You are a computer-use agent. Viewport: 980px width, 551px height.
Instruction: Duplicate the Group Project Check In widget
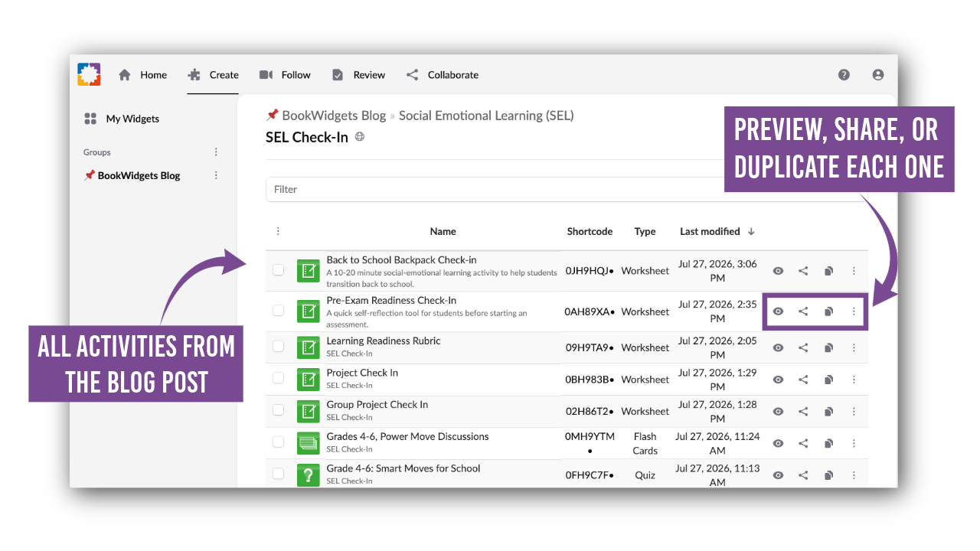[828, 412]
